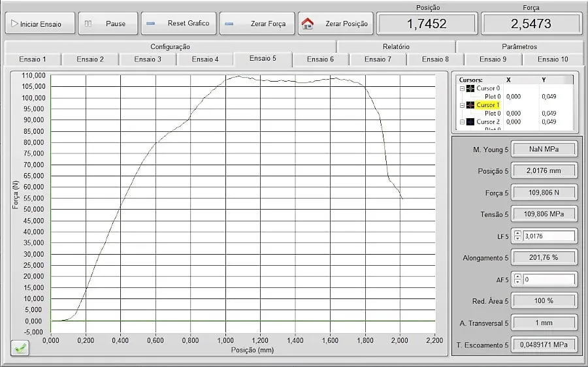The height and width of the screenshot is (367, 588).
Task: Click the Alongamento 5 value 201,76 %
Action: [544, 257]
